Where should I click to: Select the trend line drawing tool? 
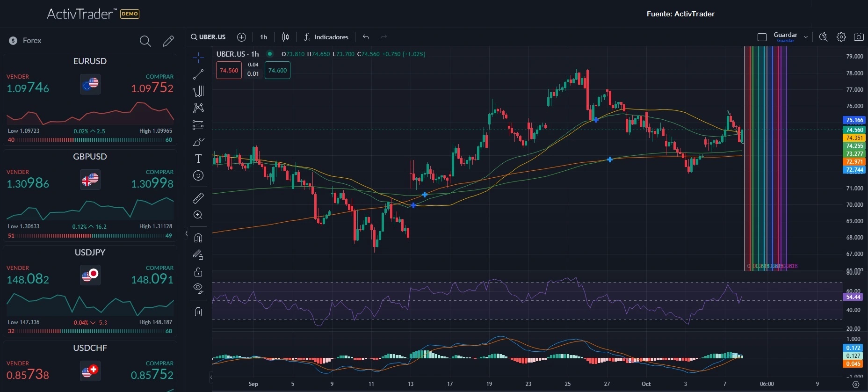(x=198, y=74)
